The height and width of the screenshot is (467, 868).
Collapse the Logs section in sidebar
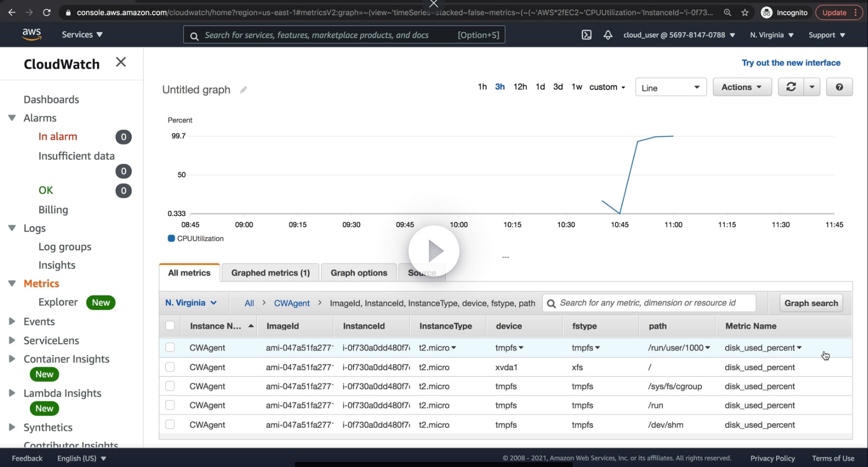12,228
